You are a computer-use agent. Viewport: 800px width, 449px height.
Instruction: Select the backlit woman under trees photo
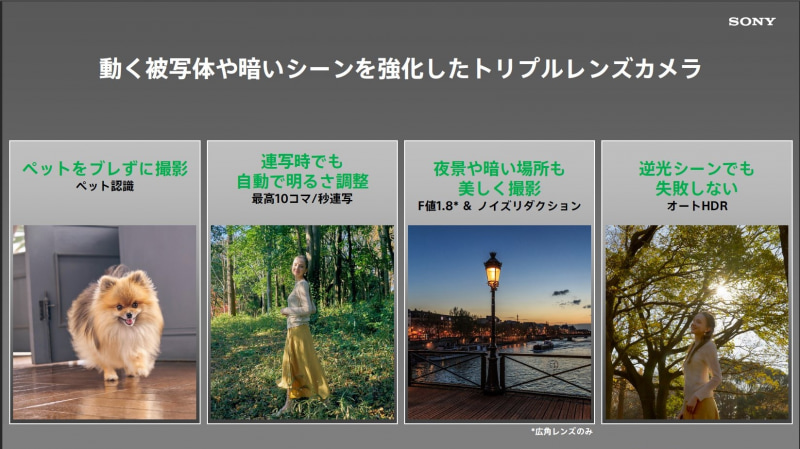click(697, 322)
